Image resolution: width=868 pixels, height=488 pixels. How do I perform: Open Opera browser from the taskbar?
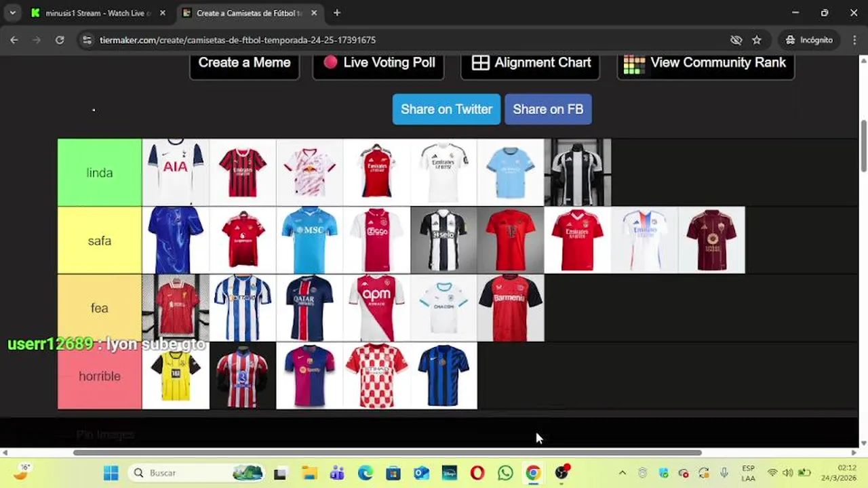point(477,473)
